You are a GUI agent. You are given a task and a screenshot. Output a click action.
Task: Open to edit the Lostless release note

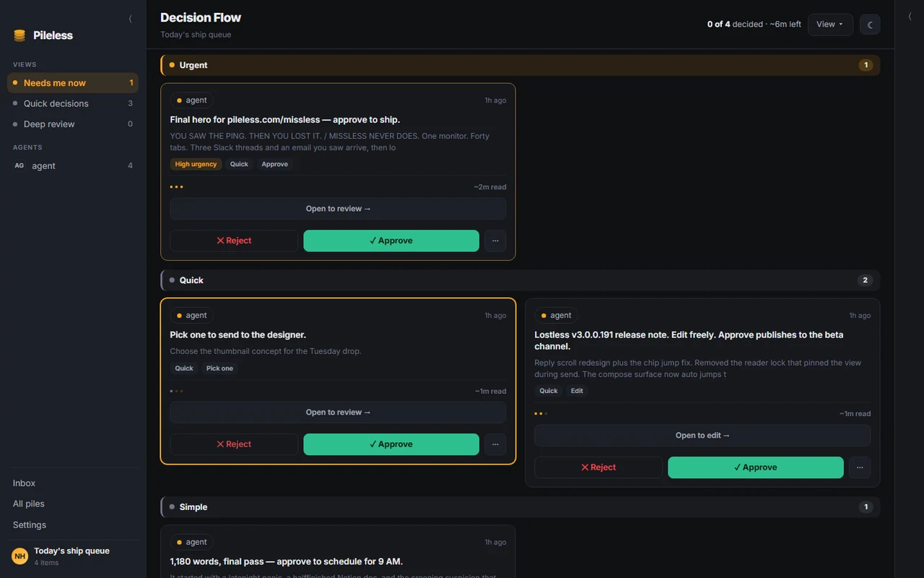click(x=702, y=436)
